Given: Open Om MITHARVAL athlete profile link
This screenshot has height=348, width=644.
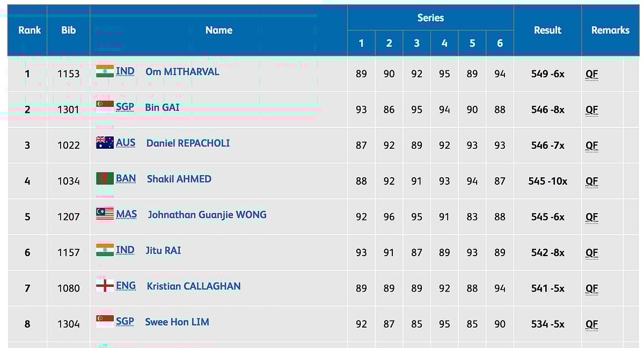Looking at the screenshot, I should click(x=182, y=71).
